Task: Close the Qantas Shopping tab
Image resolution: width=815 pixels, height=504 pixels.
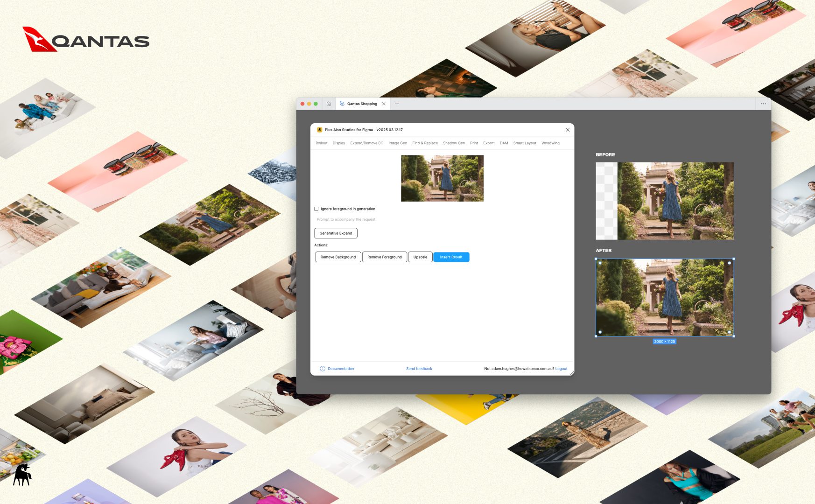Action: point(384,104)
